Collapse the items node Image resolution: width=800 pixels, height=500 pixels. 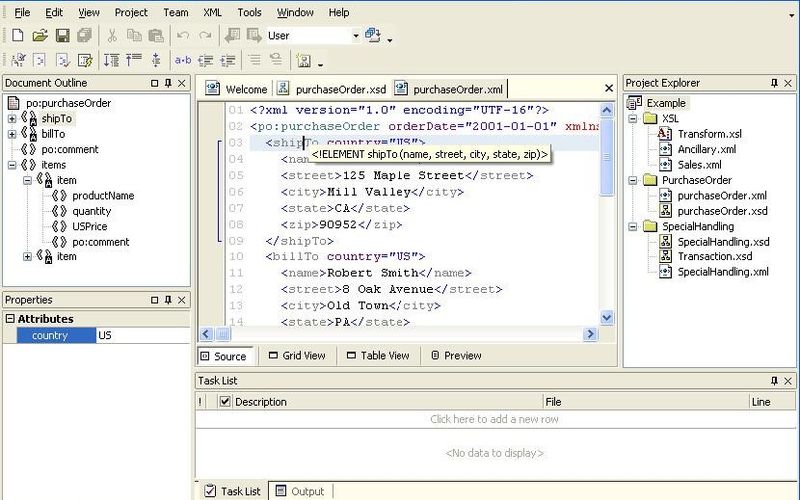(12, 165)
